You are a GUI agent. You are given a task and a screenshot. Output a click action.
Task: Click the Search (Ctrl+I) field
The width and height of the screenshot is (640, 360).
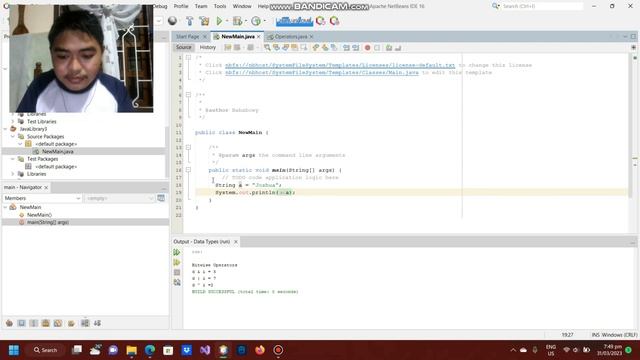click(x=541, y=6)
